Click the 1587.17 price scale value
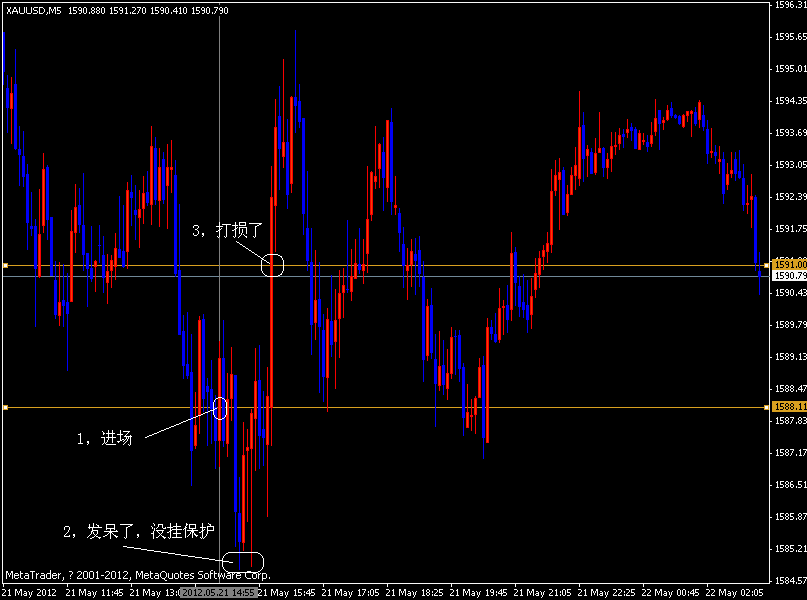 coord(791,453)
